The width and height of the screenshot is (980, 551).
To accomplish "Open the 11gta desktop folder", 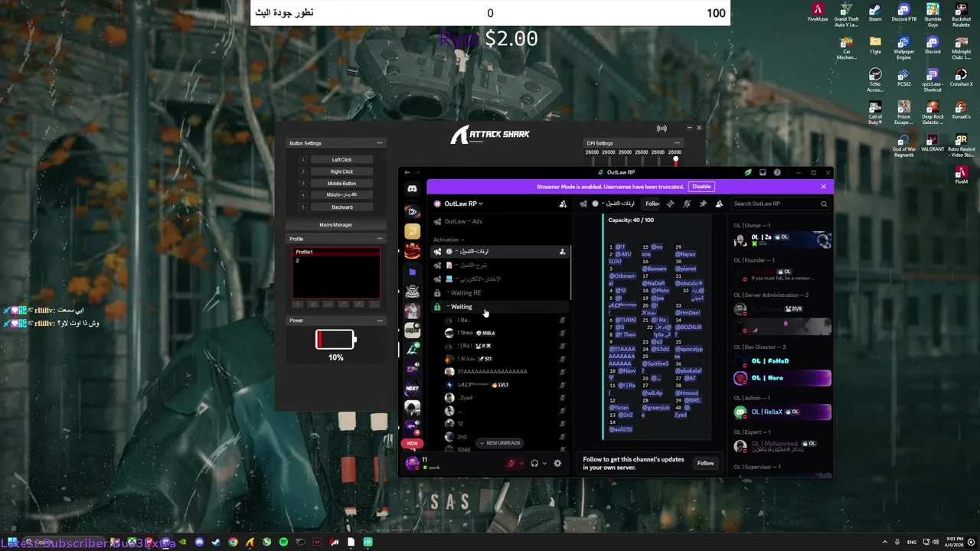I will pyautogui.click(x=875, y=46).
